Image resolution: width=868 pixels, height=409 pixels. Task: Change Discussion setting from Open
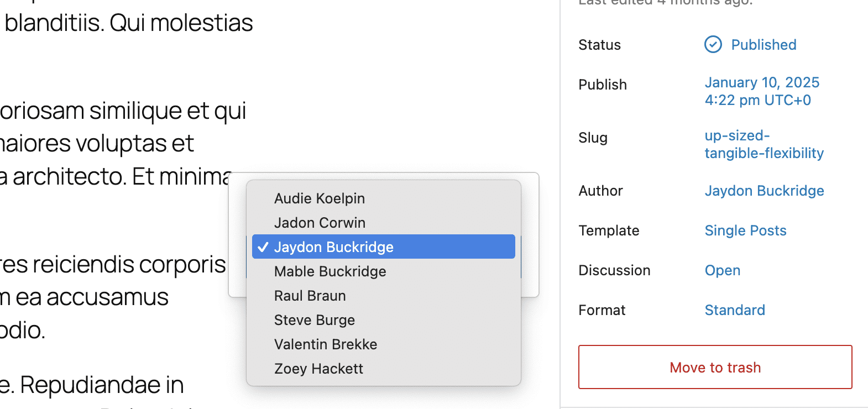(x=722, y=270)
